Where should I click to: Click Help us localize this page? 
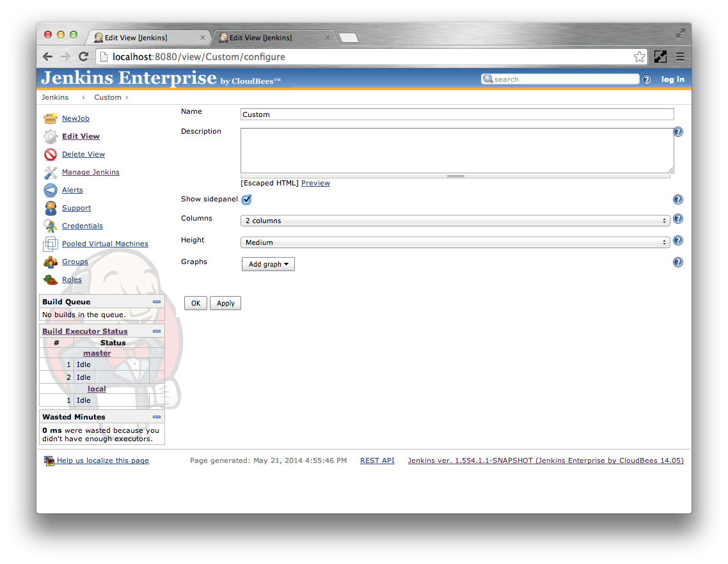pos(102,460)
